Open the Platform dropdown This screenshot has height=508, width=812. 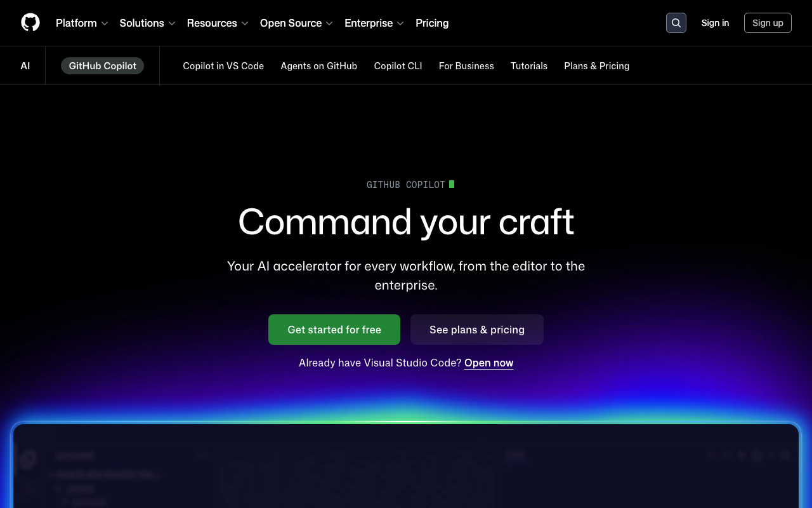coord(81,23)
